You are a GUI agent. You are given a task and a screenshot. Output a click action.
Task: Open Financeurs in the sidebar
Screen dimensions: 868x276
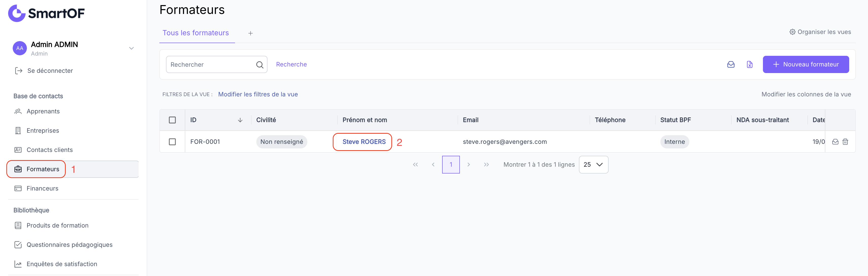42,188
